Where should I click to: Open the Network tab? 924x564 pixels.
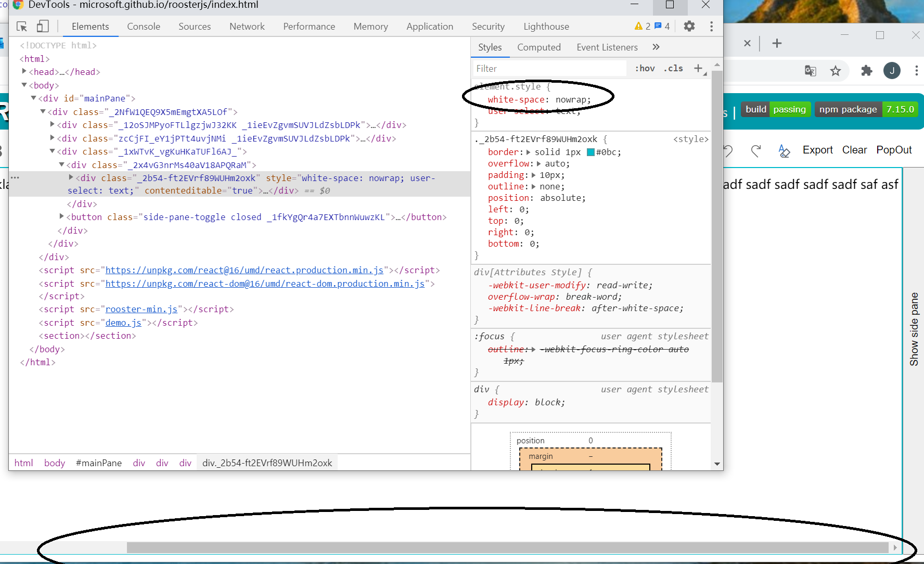pyautogui.click(x=247, y=27)
